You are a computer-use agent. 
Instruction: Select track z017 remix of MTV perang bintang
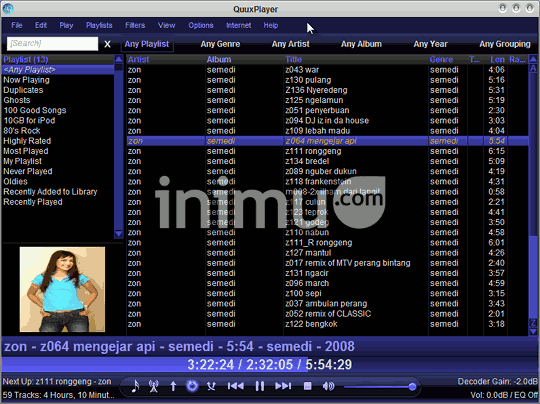pos(327,263)
